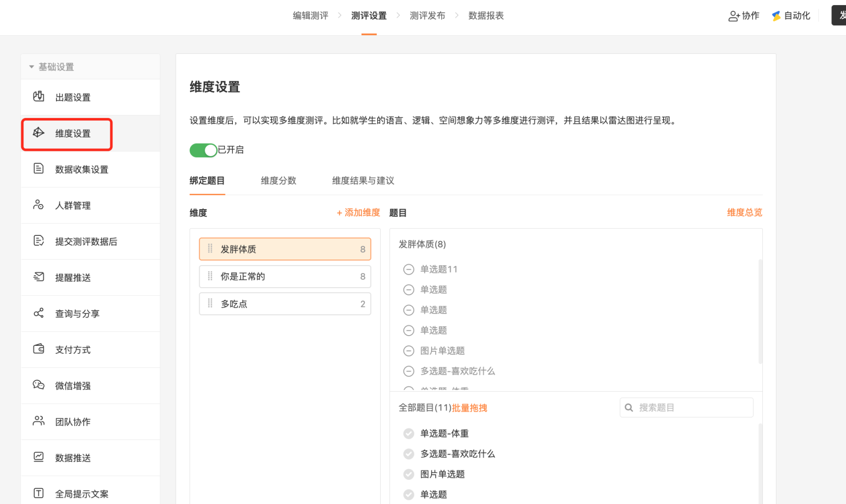Click the search magnifier icon in 搜索题目
The image size is (846, 504).
pos(629,408)
